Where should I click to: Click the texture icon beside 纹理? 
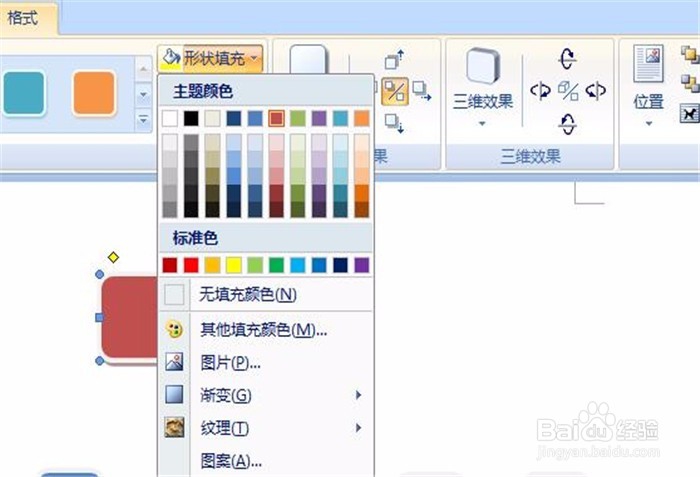[174, 427]
